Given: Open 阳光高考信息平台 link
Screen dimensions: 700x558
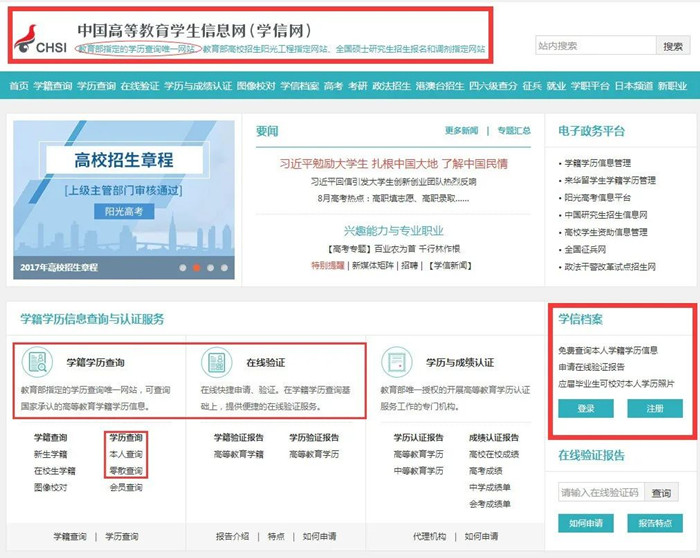Looking at the screenshot, I should tap(597, 197).
